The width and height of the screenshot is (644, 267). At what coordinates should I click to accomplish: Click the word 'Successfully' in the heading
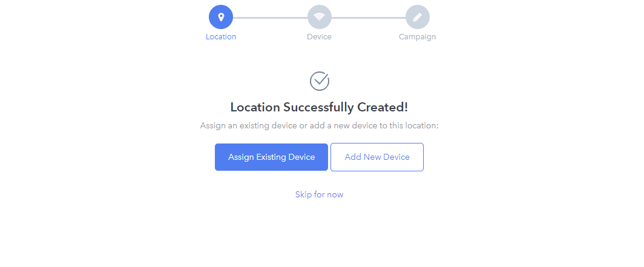[x=318, y=108]
